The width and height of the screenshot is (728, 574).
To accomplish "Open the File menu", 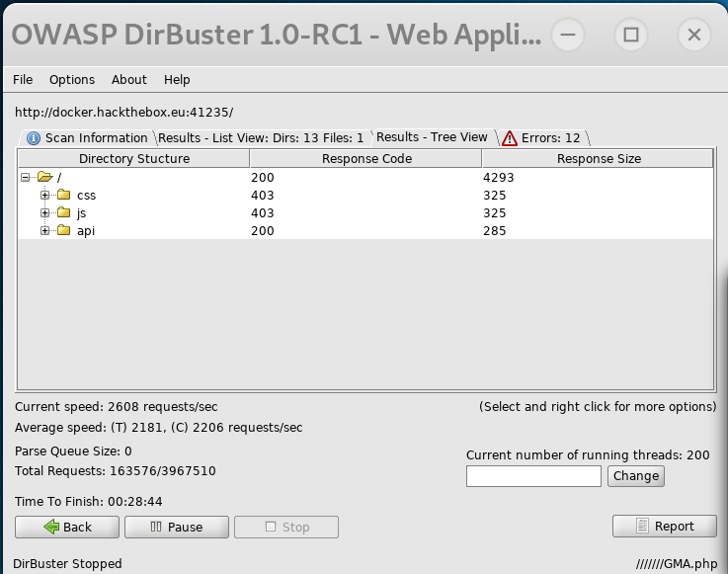I will [x=23, y=80].
